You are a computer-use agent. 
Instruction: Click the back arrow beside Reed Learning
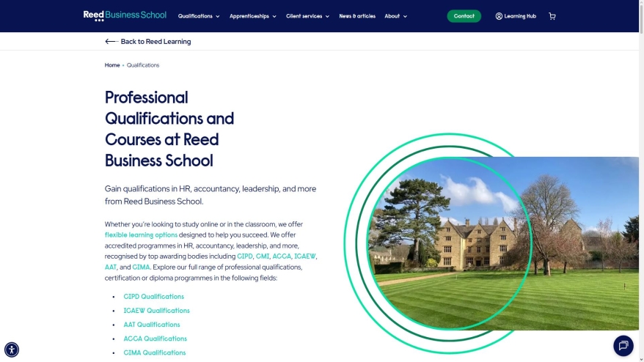click(x=111, y=42)
